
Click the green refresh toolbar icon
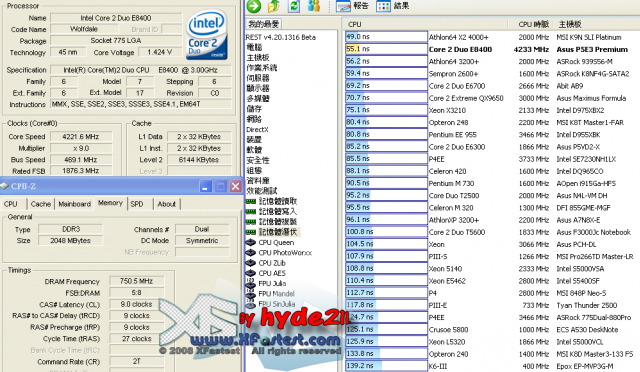[x=294, y=6]
